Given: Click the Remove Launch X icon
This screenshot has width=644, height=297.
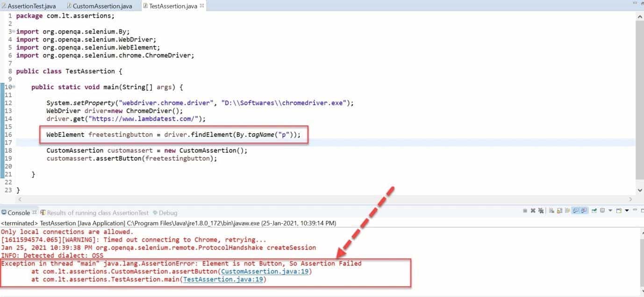Looking at the screenshot, I should pyautogui.click(x=533, y=211).
